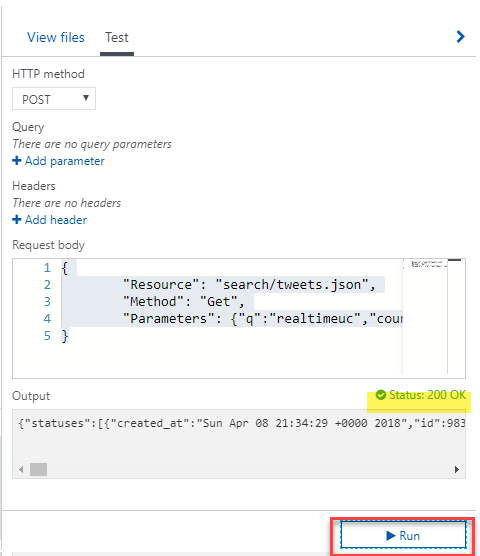This screenshot has width=480, height=556.
Task: Click line 4 Parameters in request body
Action: [262, 319]
